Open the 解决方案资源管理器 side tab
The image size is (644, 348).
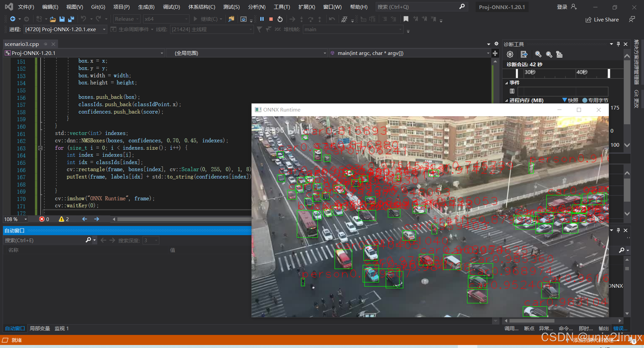click(636, 62)
